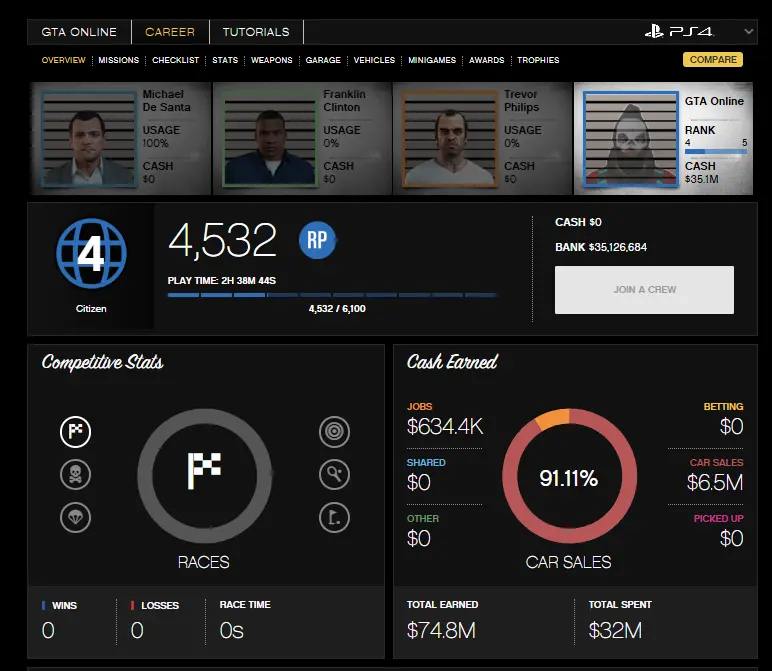Select the Golf flag icon

pyautogui.click(x=334, y=517)
